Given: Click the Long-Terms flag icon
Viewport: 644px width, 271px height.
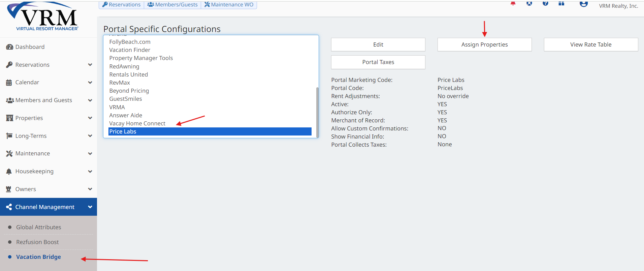Looking at the screenshot, I should 9,136.
